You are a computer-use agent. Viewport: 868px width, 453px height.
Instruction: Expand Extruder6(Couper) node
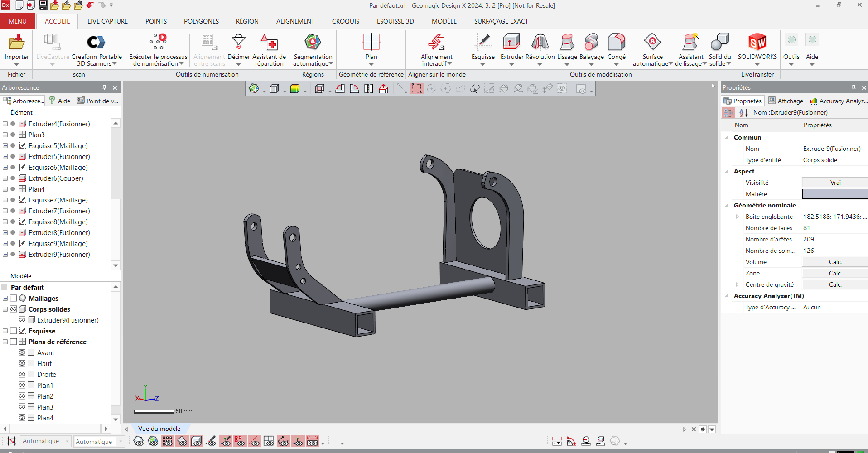[x=5, y=178]
